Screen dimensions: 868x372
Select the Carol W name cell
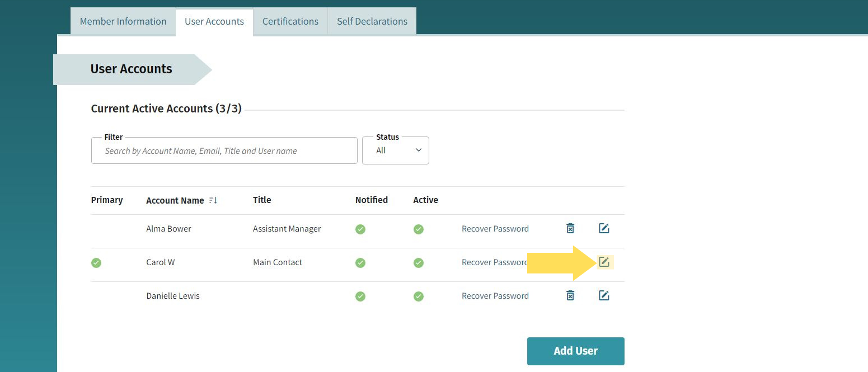click(x=161, y=262)
